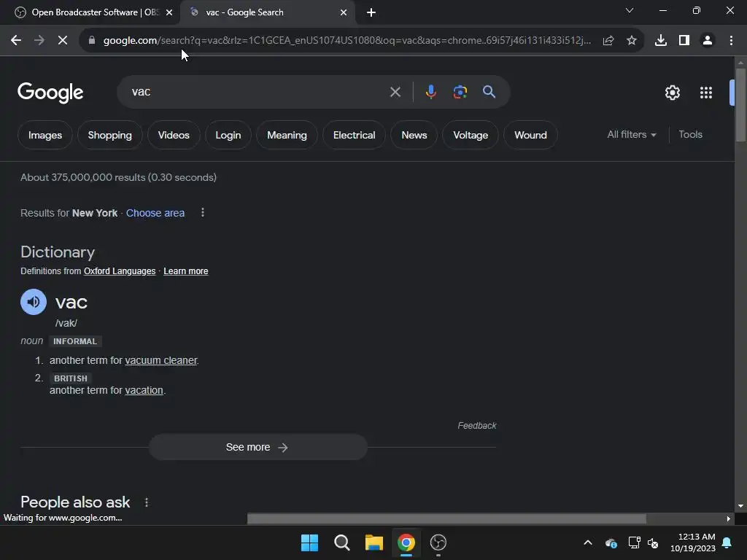The image size is (747, 560).
Task: Open the Oxford Languages link
Action: [x=120, y=271]
